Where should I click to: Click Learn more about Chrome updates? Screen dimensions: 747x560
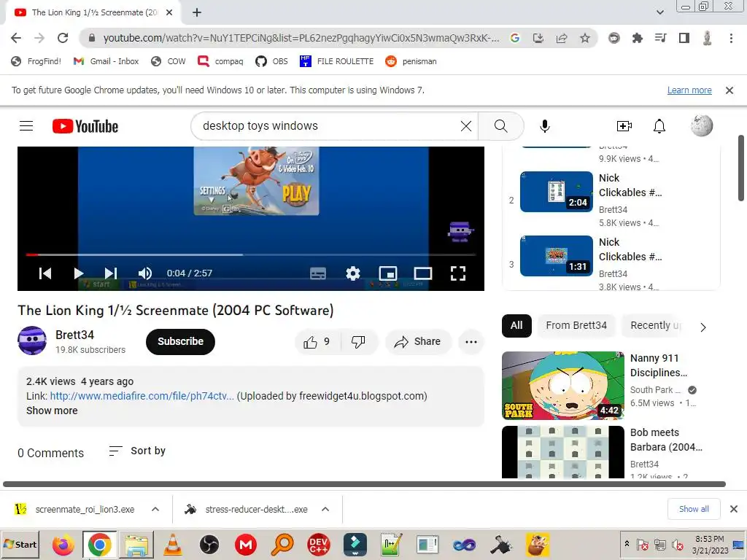click(x=689, y=90)
